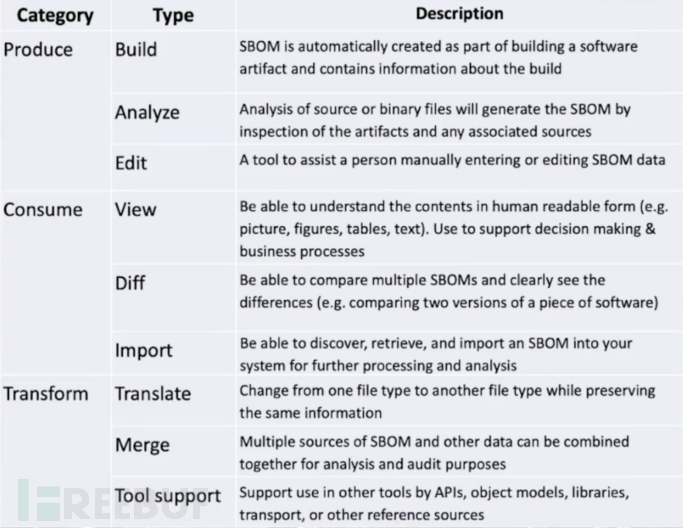Screen dimensions: 683x528
Task: Click the Build type cell
Action: (136, 49)
